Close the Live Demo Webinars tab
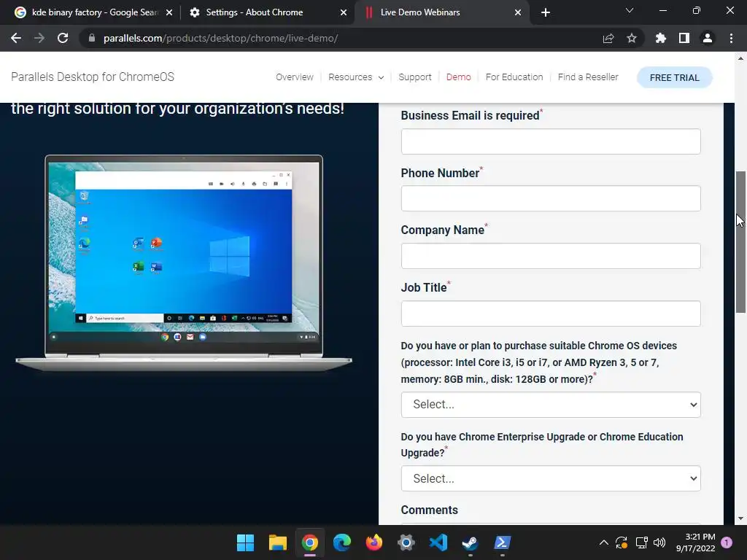The height and width of the screenshot is (560, 747). (x=518, y=12)
